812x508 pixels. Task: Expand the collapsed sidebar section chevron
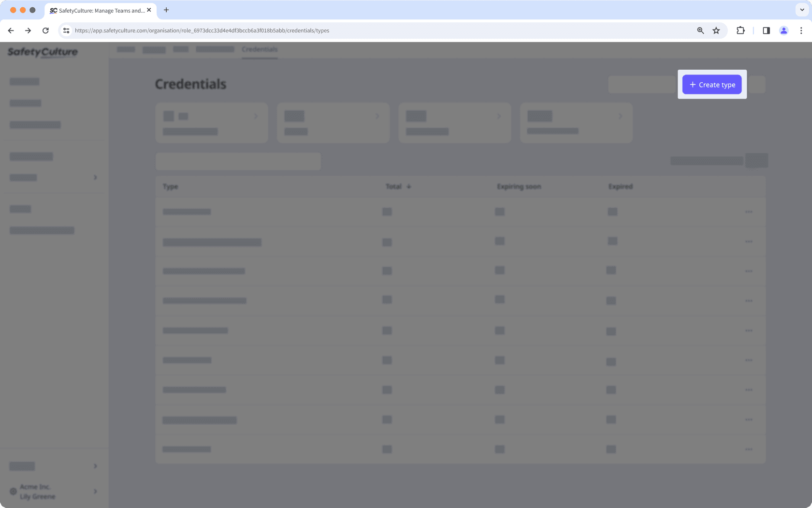(95, 178)
